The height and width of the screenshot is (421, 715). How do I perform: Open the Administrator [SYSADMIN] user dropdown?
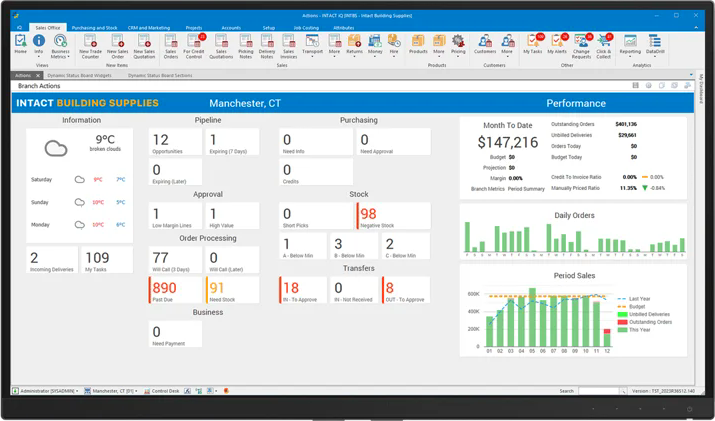(x=46, y=391)
